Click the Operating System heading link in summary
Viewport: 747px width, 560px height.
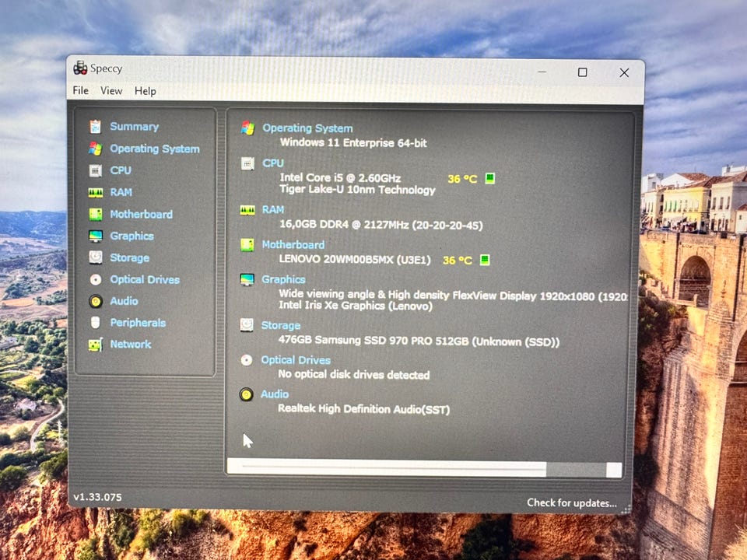[308, 128]
